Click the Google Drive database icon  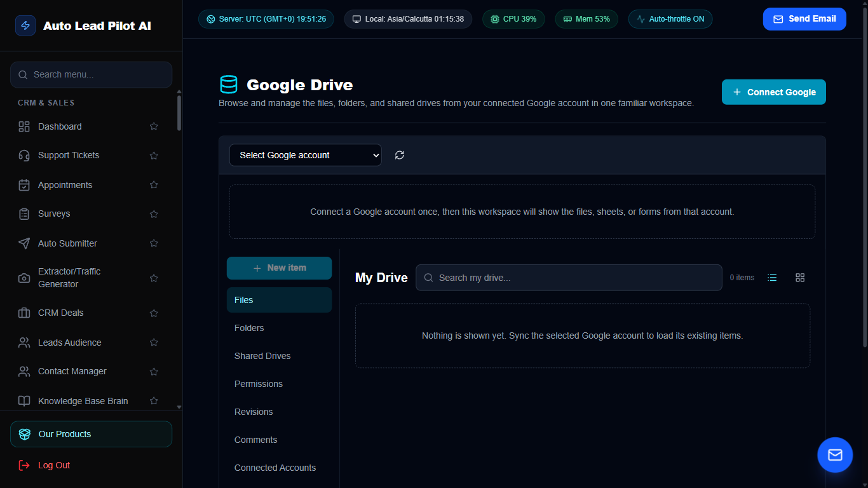[x=228, y=85]
